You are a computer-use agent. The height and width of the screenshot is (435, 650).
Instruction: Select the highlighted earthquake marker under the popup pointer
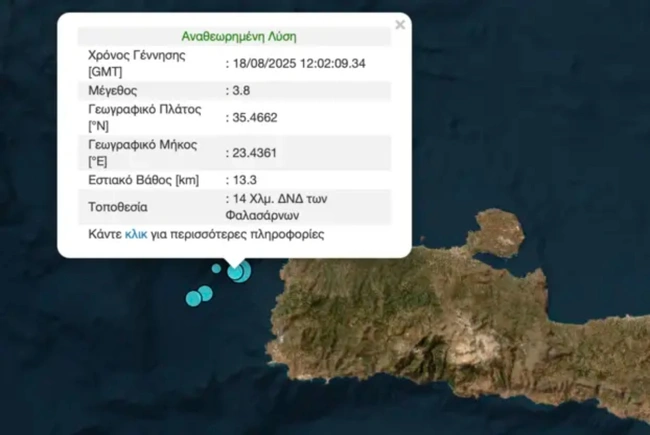[235, 272]
